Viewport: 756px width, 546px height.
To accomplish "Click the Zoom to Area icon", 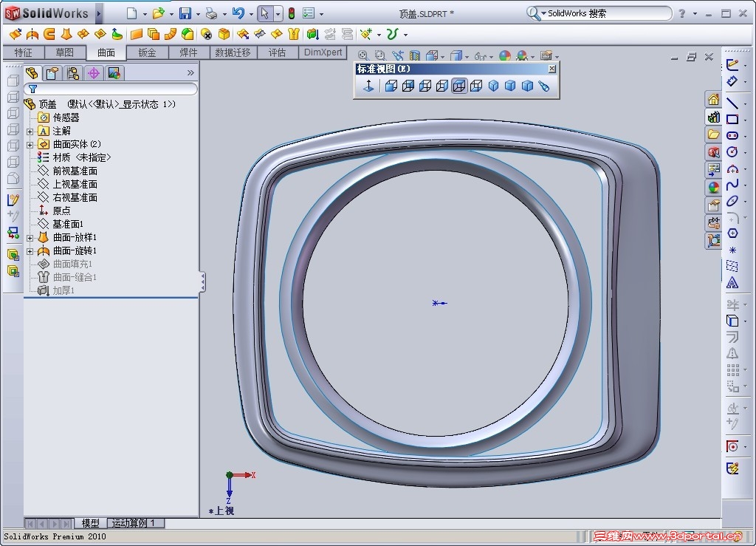I will (x=380, y=56).
